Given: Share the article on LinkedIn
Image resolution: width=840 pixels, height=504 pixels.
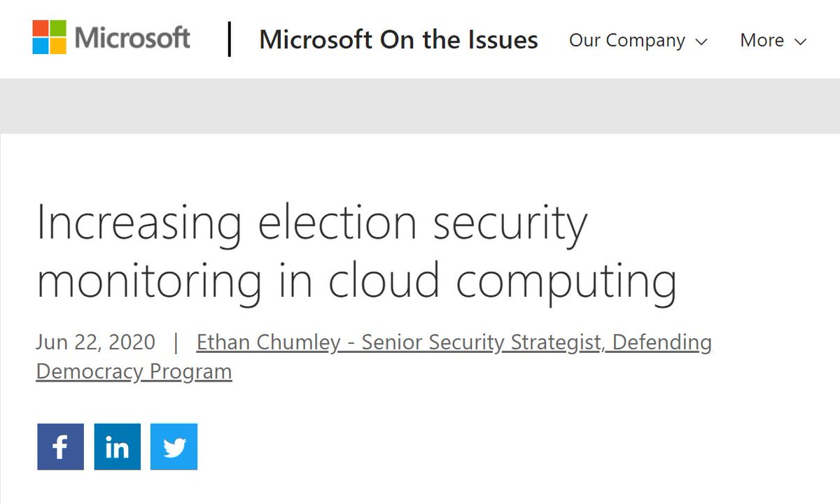Looking at the screenshot, I should coord(117,447).
